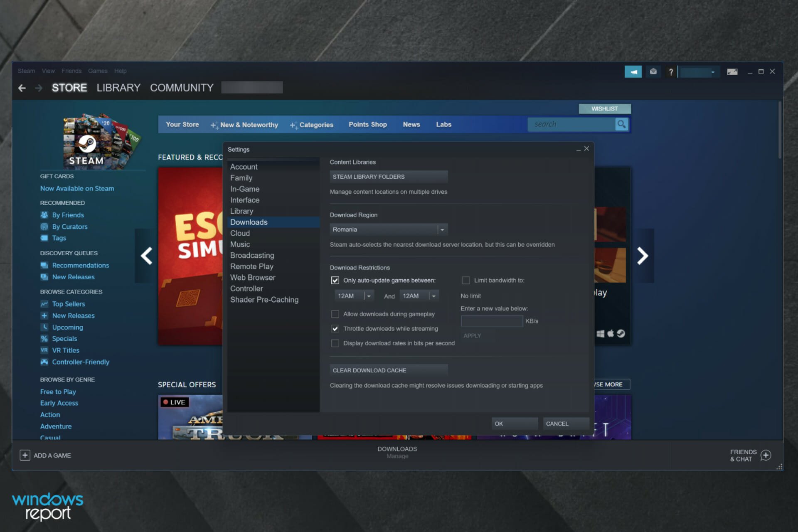Image resolution: width=798 pixels, height=532 pixels.
Task: Click the CLEAR DOWNLOAD CACHE button
Action: [x=388, y=369]
